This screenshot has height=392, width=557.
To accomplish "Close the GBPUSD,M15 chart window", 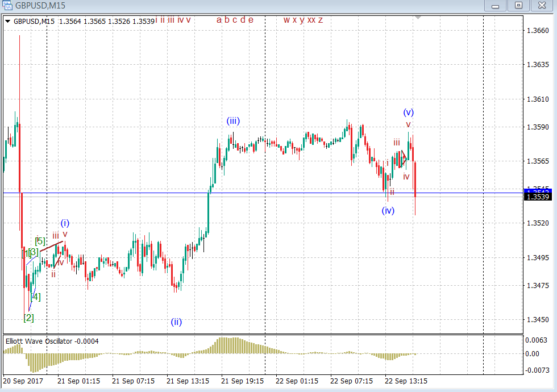I will click(542, 6).
